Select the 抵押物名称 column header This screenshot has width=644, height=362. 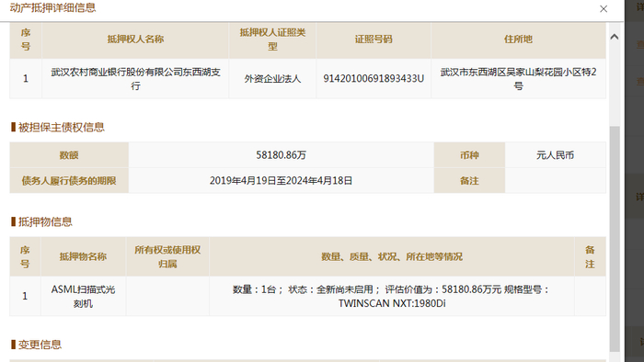pyautogui.click(x=84, y=256)
